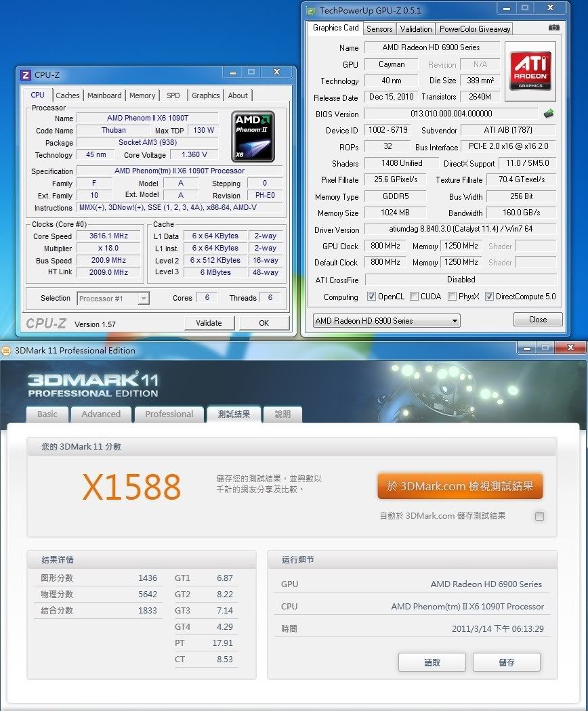
Task: Click the Validate button in CPU-Z
Action: 209,323
